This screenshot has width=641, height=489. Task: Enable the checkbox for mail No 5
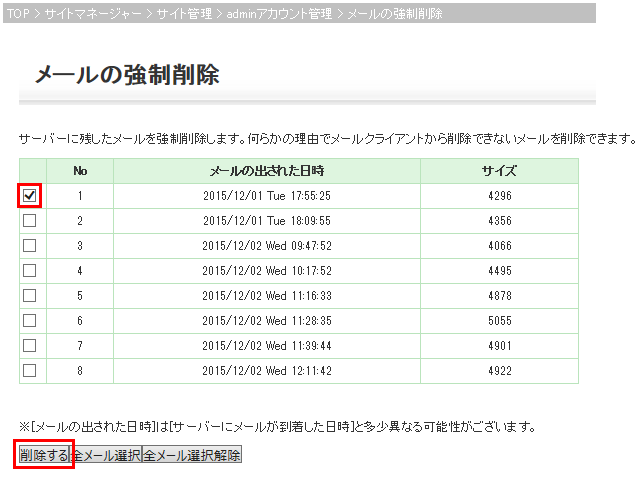click(30, 295)
